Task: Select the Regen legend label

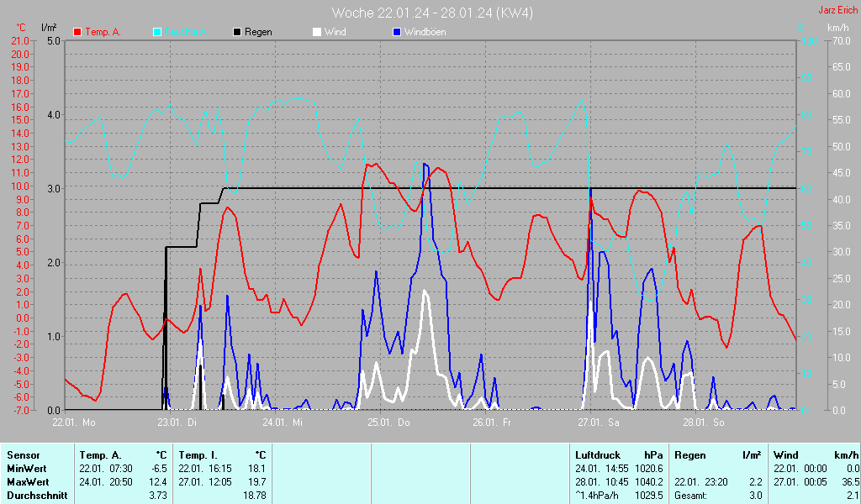Action: click(258, 32)
